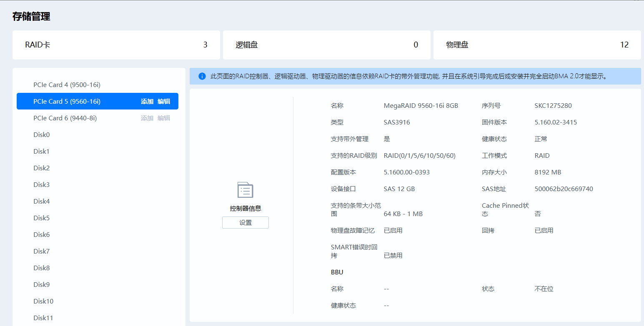Click the 设置 button under controller info
Screen dimensions: 644x326
(x=245, y=223)
